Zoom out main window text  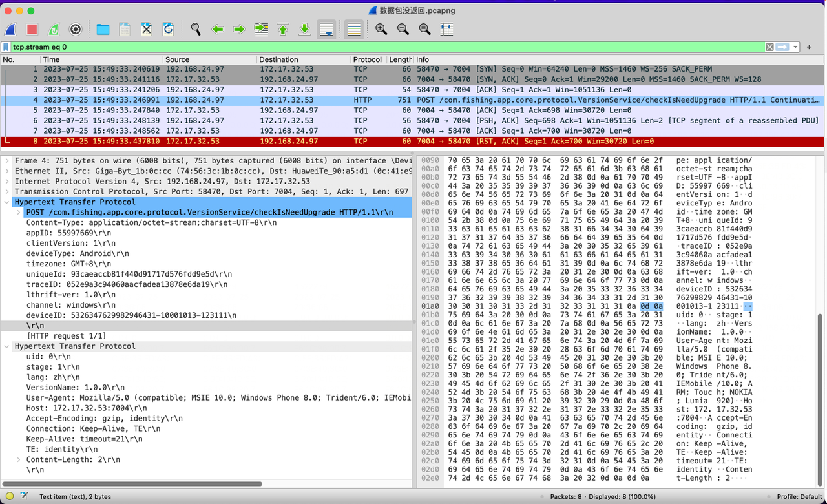[x=403, y=29]
